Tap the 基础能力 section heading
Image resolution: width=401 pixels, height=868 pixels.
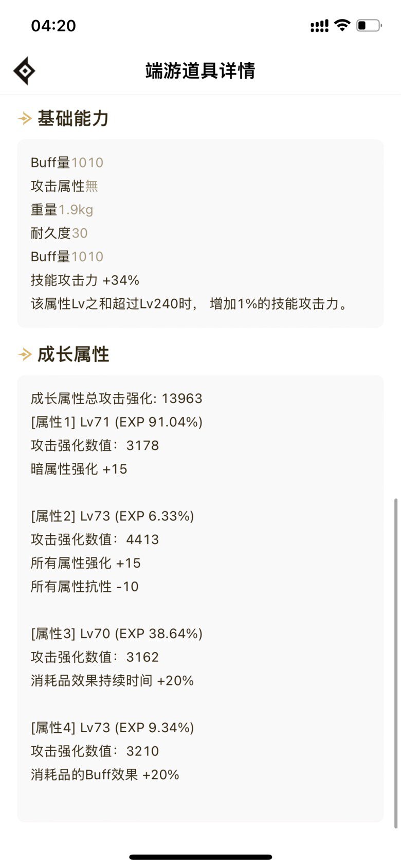(x=73, y=119)
